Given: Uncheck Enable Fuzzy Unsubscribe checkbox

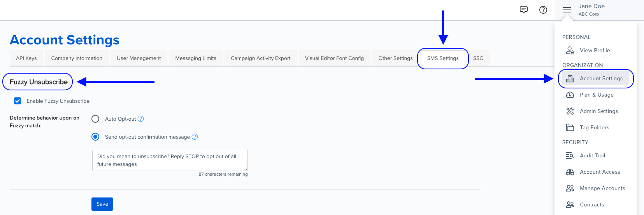Looking at the screenshot, I should [18, 101].
